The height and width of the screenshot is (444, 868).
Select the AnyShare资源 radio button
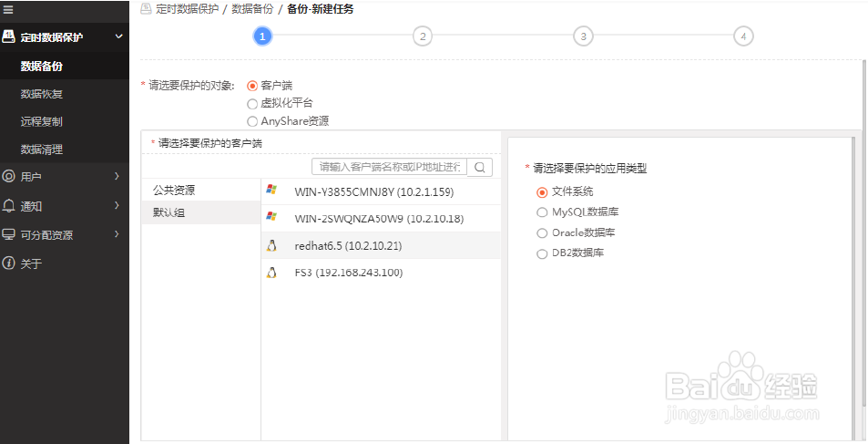pyautogui.click(x=252, y=121)
